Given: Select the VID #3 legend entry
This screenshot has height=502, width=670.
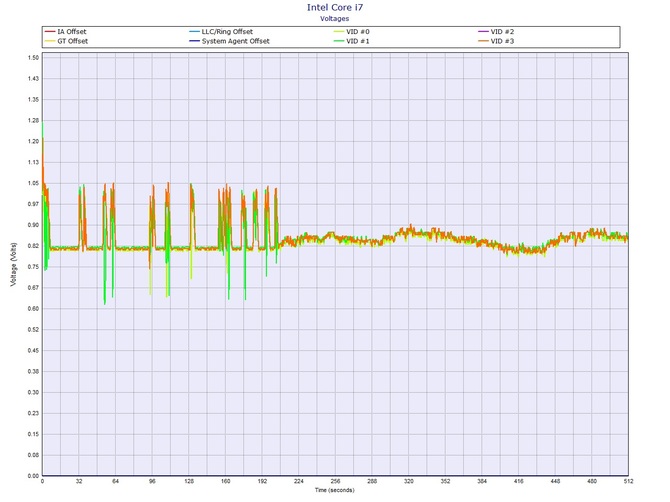Looking at the screenshot, I should (x=496, y=41).
